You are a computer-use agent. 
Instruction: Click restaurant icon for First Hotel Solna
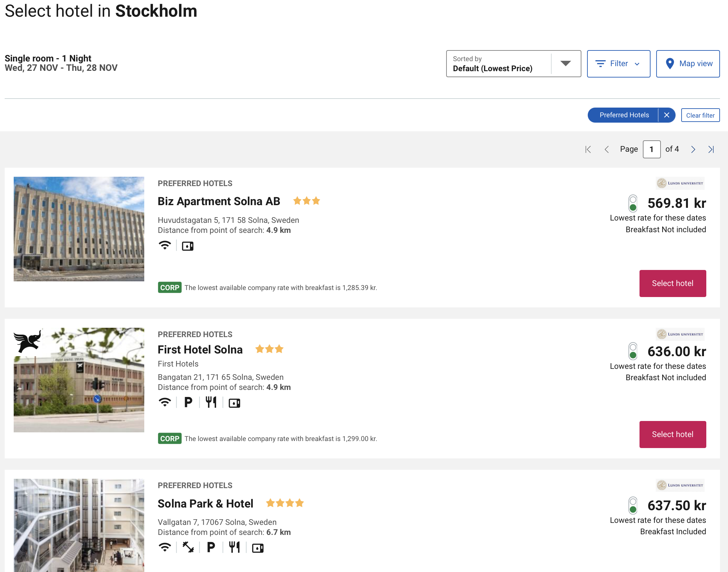[211, 402]
